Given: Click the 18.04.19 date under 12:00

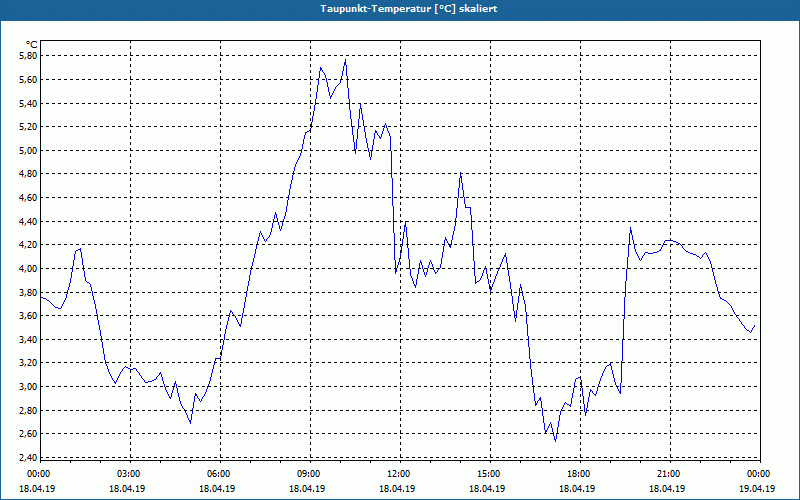Looking at the screenshot, I should coord(397,488).
